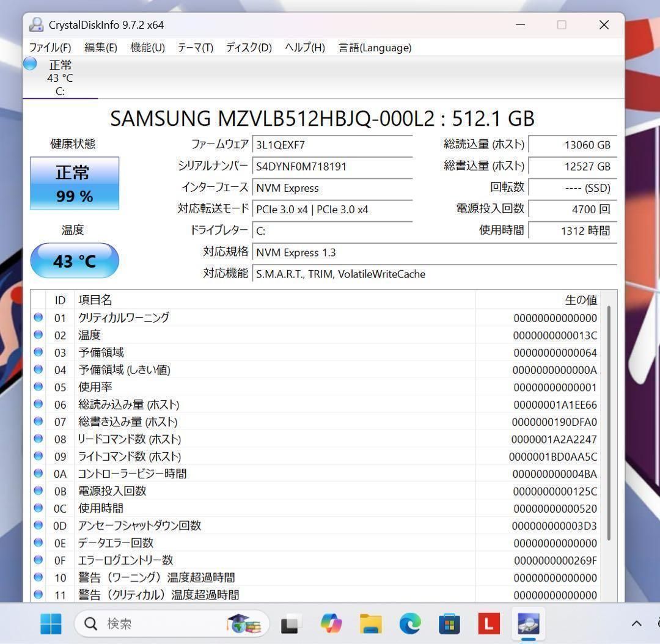The height and width of the screenshot is (644, 660).
Task: Click the serial number field showing S4DYNF0M718191
Action: coord(333,166)
